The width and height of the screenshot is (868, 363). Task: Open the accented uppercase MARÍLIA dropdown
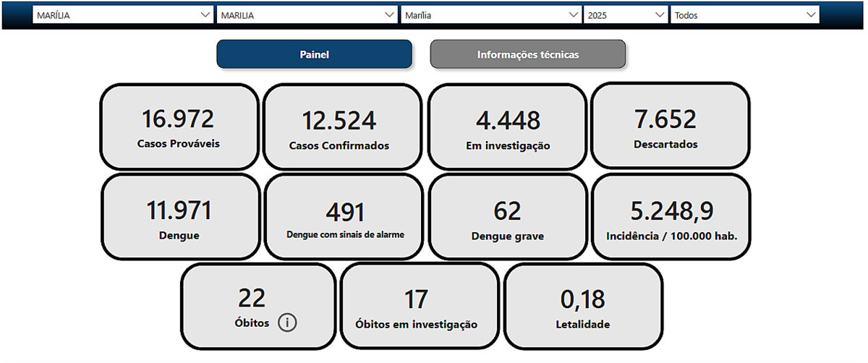[123, 14]
